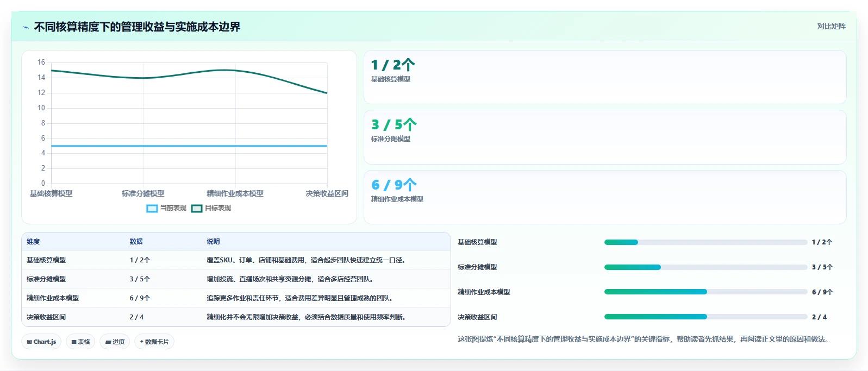Click the 数据卡片 tag chip
Screen dimensions: 868x371
click(154, 342)
